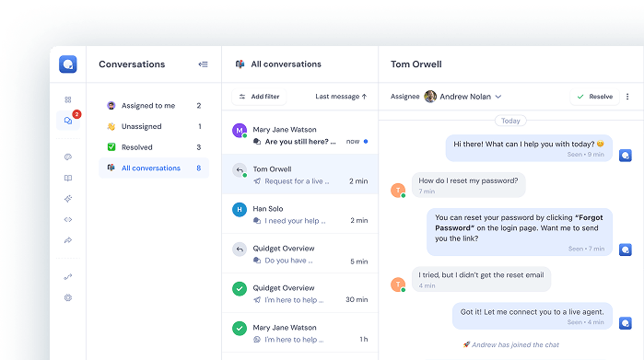Viewport: 644px width, 360px height.
Task: Open Quidget Overview 'Do you have' conversation
Action: coord(299,254)
